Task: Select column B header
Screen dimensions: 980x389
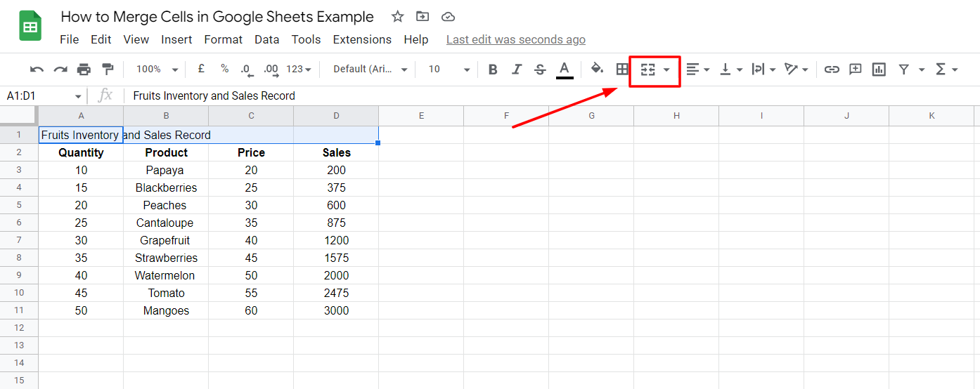Action: pyautogui.click(x=166, y=116)
